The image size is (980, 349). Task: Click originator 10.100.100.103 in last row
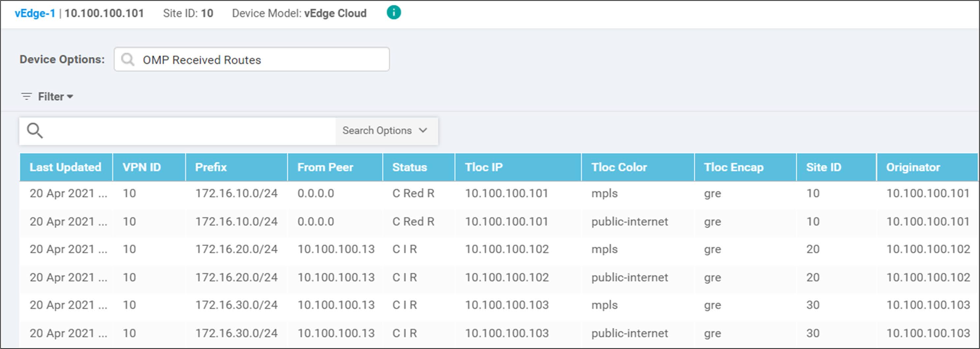point(928,333)
